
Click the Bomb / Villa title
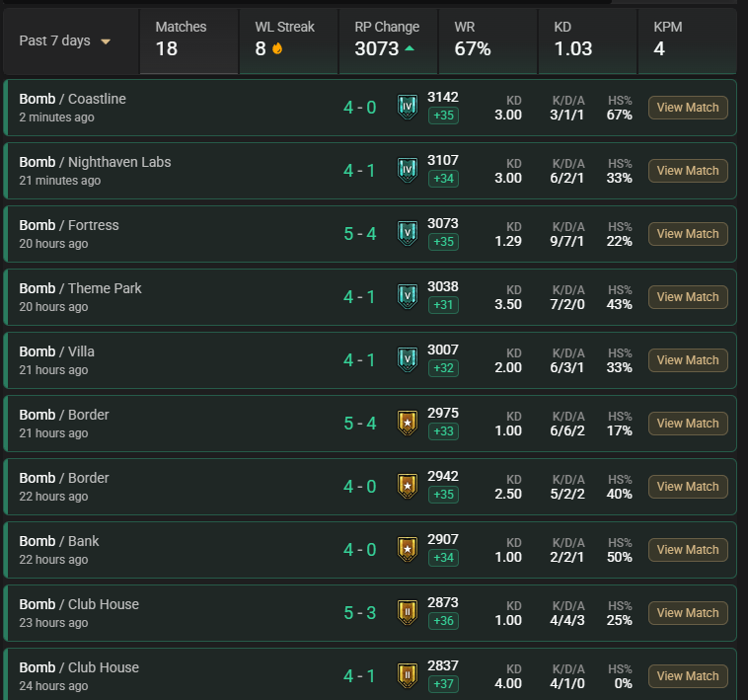click(57, 351)
